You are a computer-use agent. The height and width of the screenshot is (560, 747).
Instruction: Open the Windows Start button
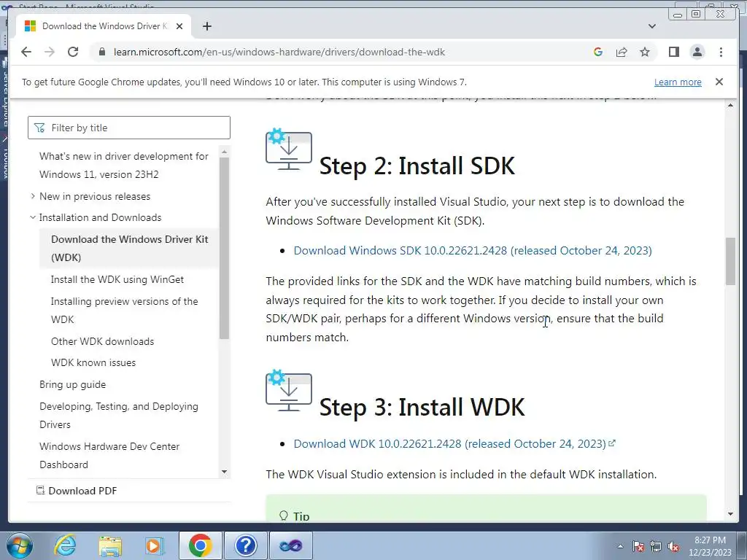coord(20,545)
